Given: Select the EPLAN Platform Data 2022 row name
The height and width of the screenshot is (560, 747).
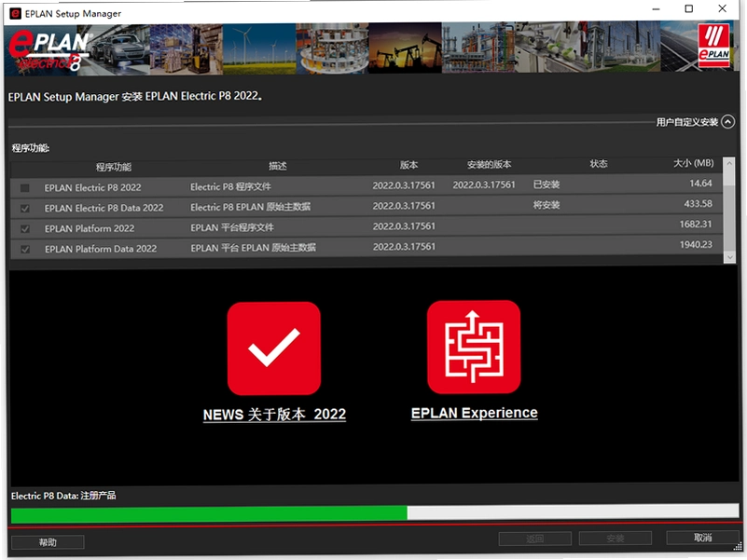Looking at the screenshot, I should (101, 249).
